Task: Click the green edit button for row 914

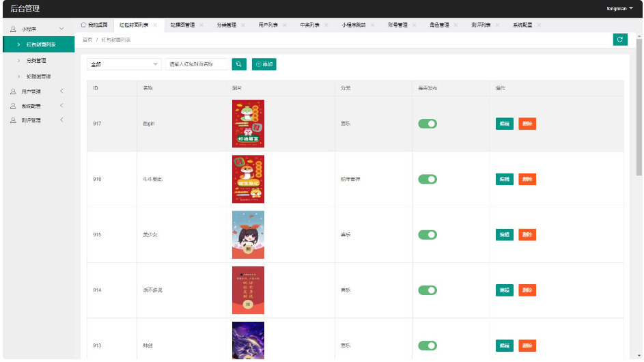Action: pos(505,290)
